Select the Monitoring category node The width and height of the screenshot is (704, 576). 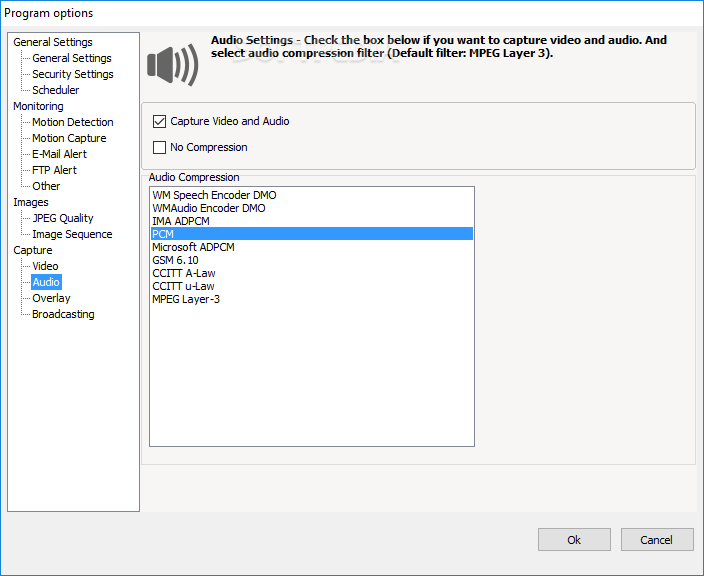click(38, 106)
